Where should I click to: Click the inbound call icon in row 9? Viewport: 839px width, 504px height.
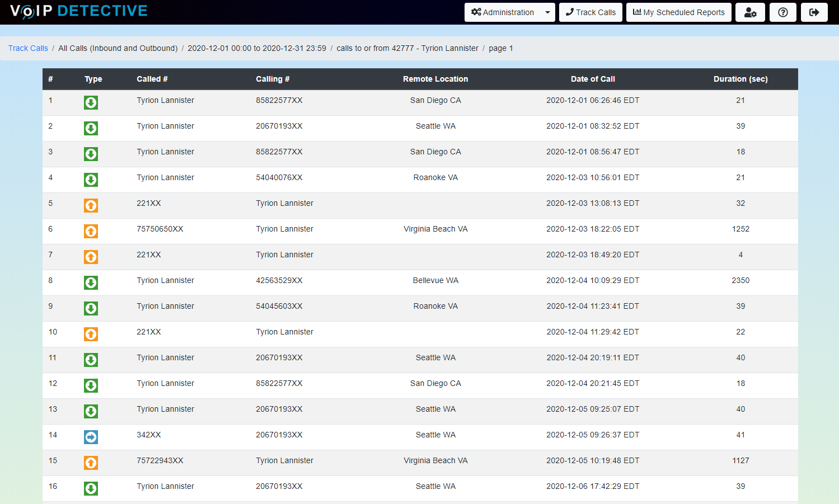coord(91,308)
